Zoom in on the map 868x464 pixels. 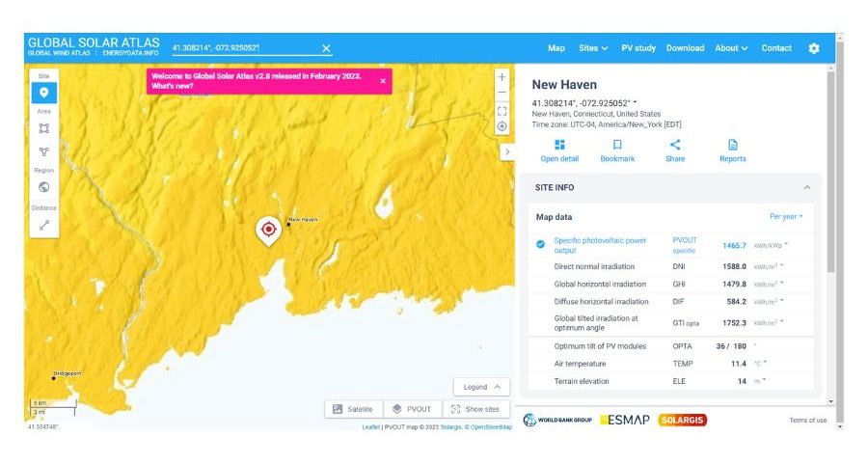tap(502, 77)
